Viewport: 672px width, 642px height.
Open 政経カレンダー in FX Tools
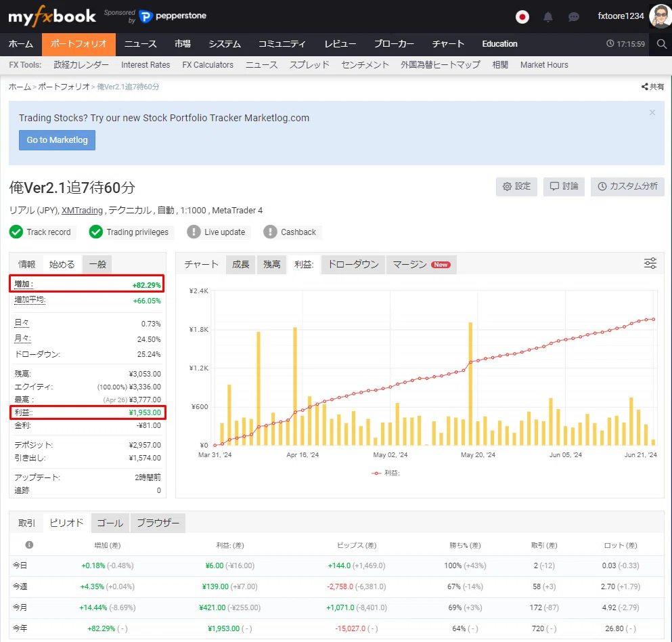pos(81,65)
